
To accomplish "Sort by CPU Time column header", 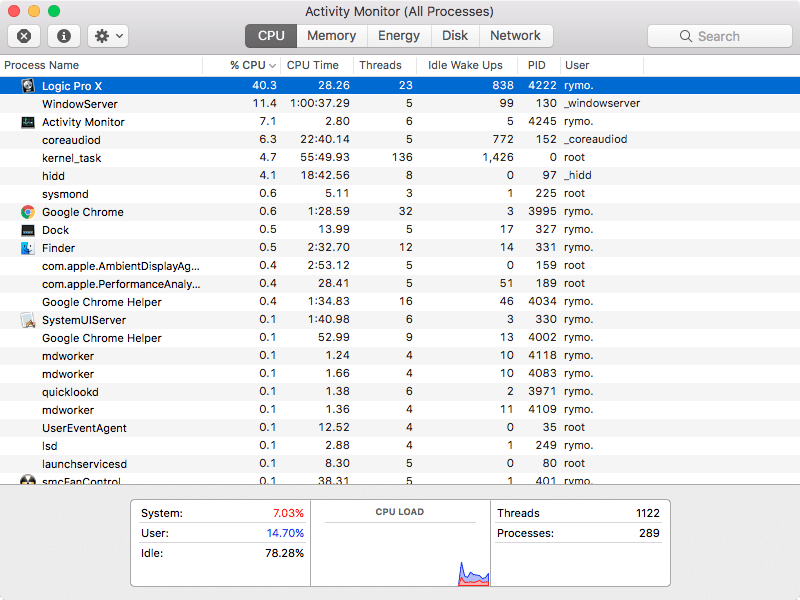I will pos(317,65).
